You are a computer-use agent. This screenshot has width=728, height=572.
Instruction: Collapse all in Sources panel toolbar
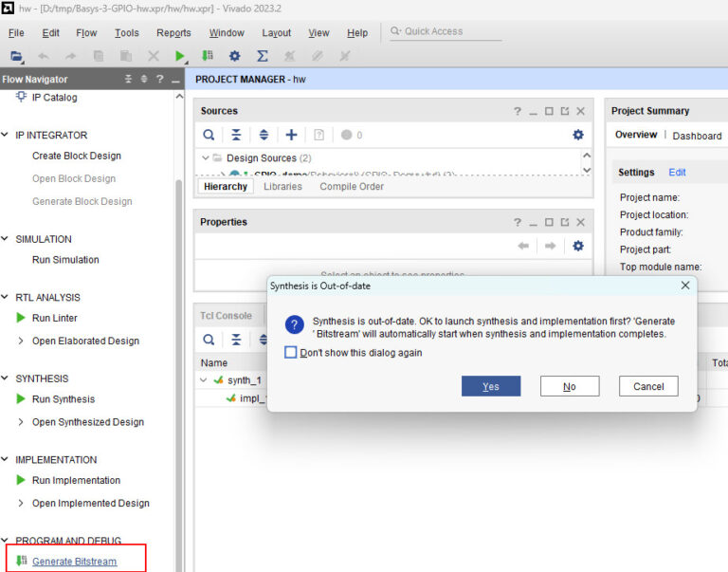click(x=236, y=135)
